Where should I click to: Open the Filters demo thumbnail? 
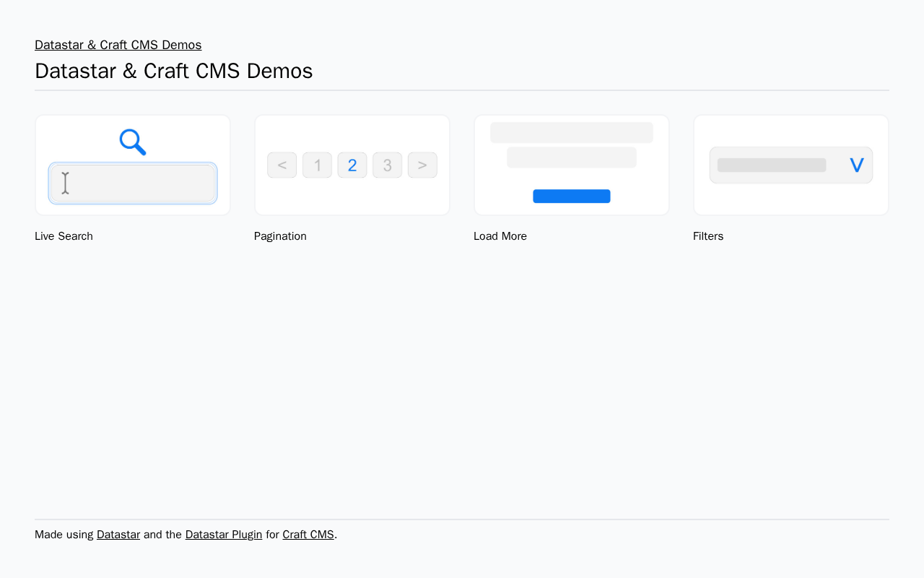pos(791,165)
